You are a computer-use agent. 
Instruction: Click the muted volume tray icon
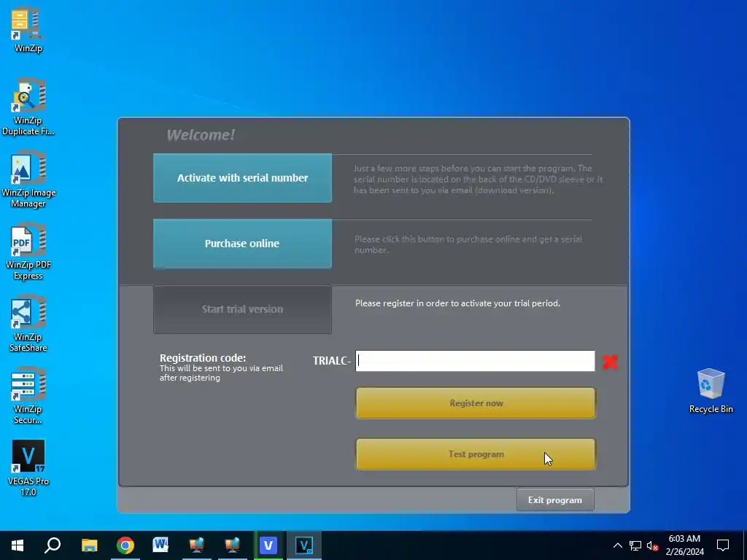coord(652,545)
